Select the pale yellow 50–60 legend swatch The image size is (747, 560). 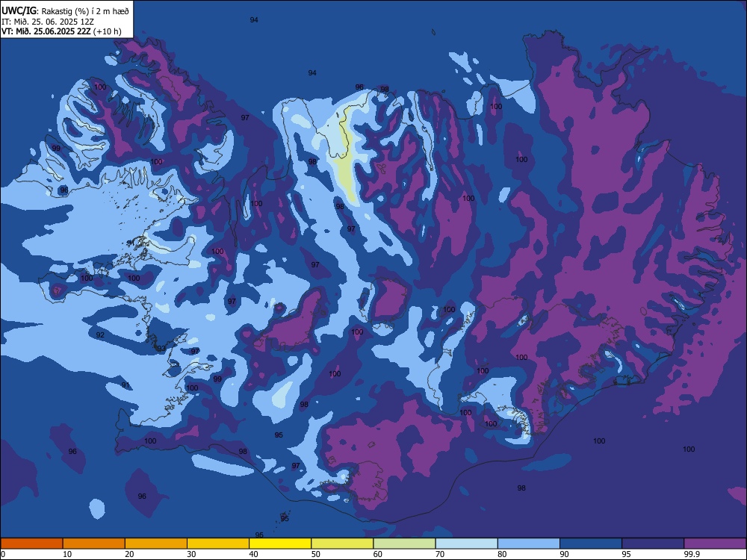342,544
